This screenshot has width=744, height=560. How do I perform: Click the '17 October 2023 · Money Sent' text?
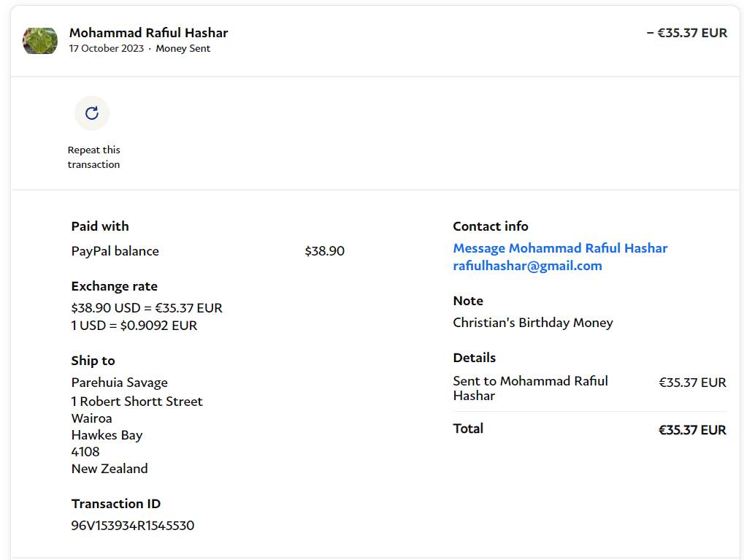point(139,49)
